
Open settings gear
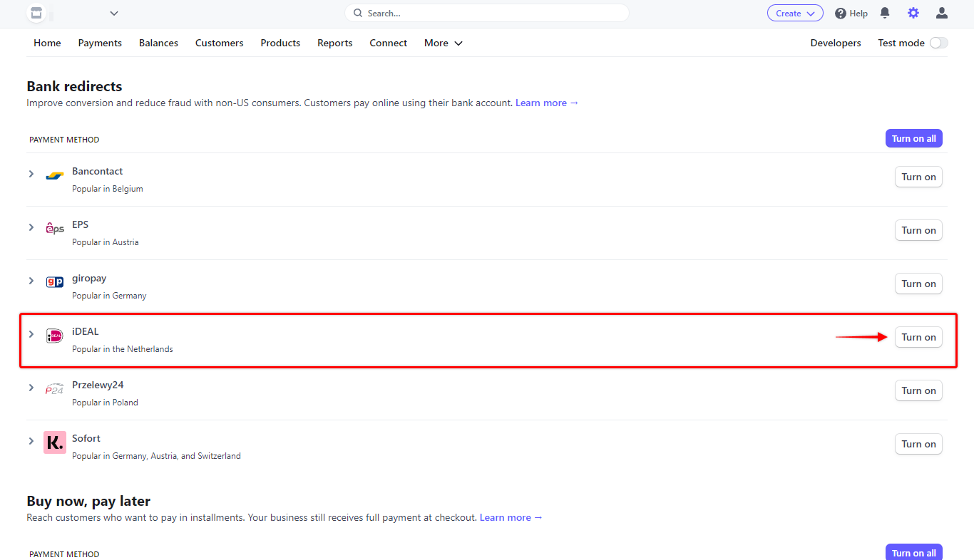[x=913, y=13]
